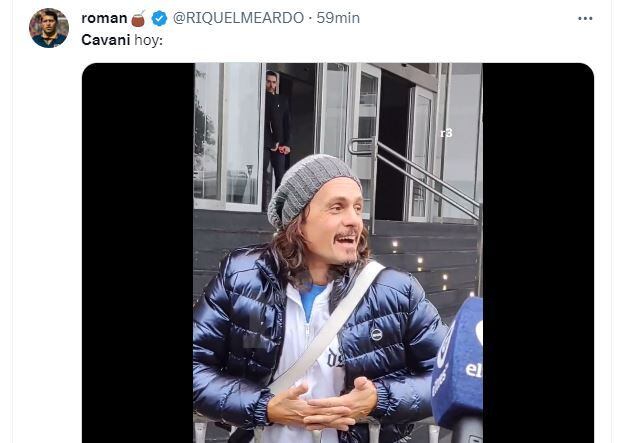Click the left black letterbox area
Image resolution: width=633 pixels, height=443 pixels.
(x=138, y=253)
